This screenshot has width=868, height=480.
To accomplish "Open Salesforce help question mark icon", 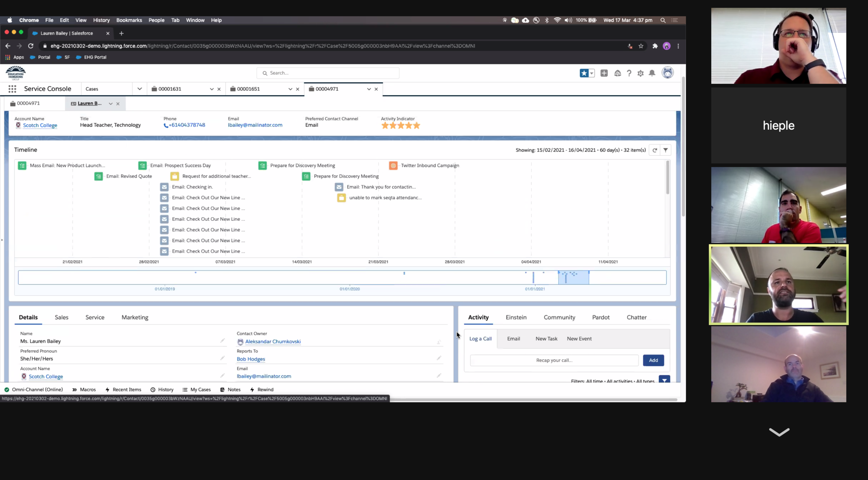I will [629, 73].
